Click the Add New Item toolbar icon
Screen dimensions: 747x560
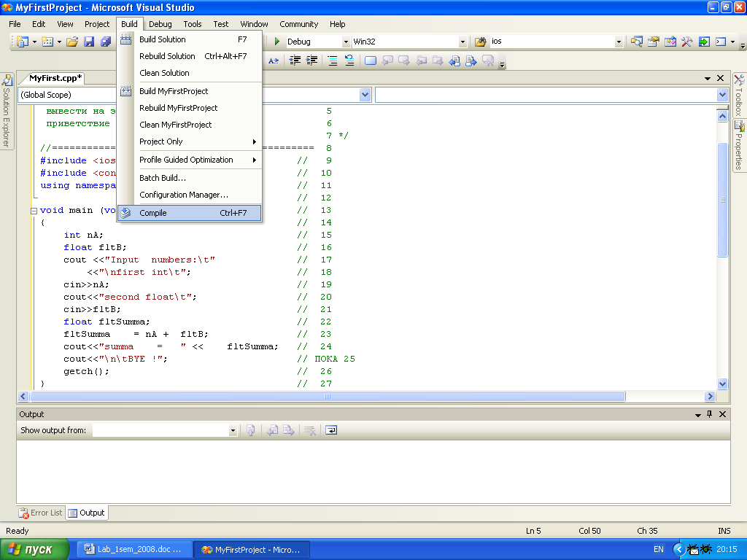coord(47,42)
